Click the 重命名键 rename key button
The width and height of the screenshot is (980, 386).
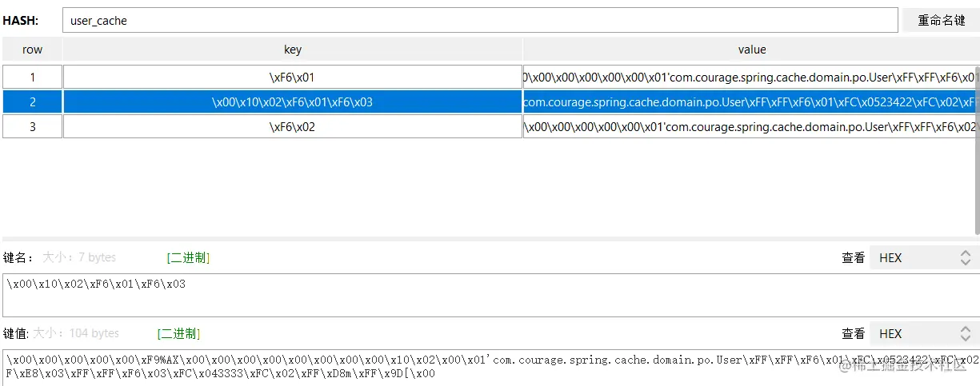941,21
